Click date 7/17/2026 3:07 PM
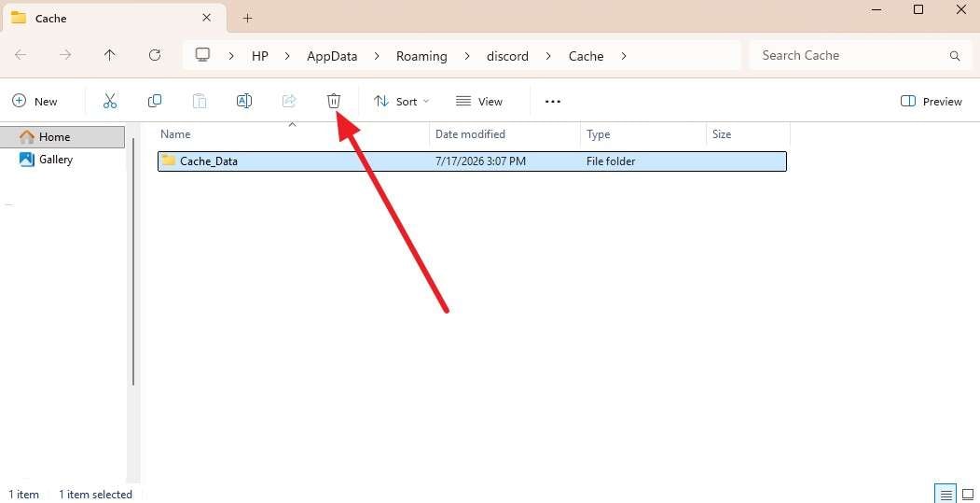 pos(480,161)
